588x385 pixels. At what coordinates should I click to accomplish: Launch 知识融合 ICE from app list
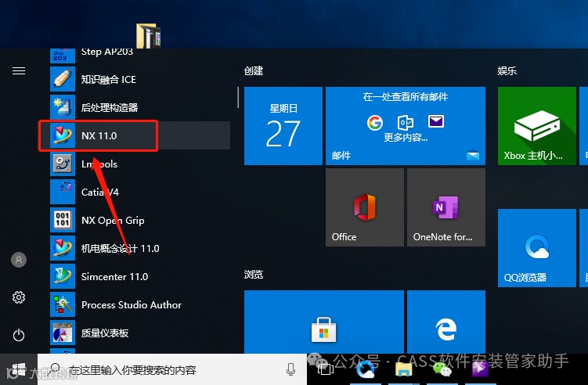click(139, 79)
